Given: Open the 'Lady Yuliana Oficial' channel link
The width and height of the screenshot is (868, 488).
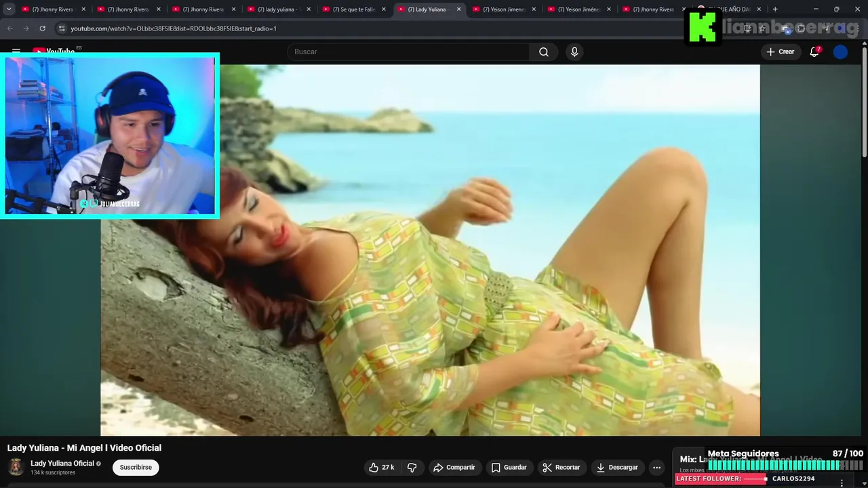Looking at the screenshot, I should coord(62,464).
